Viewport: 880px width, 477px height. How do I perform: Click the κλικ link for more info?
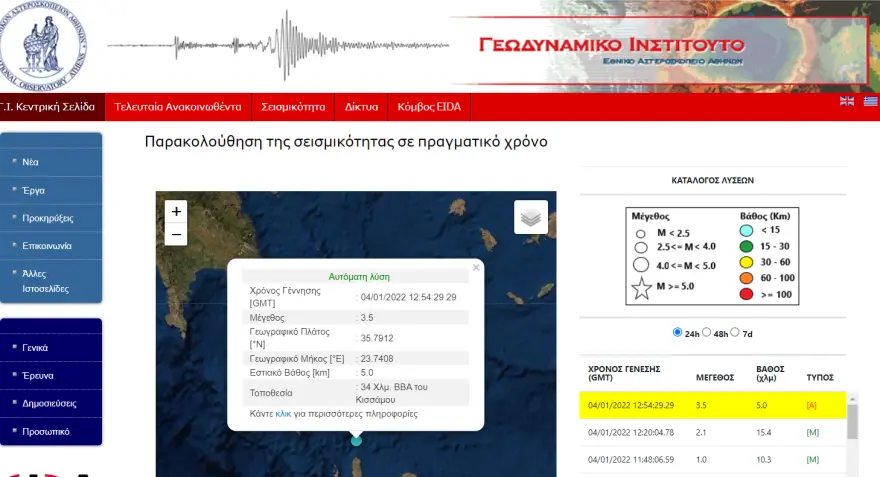(x=283, y=413)
